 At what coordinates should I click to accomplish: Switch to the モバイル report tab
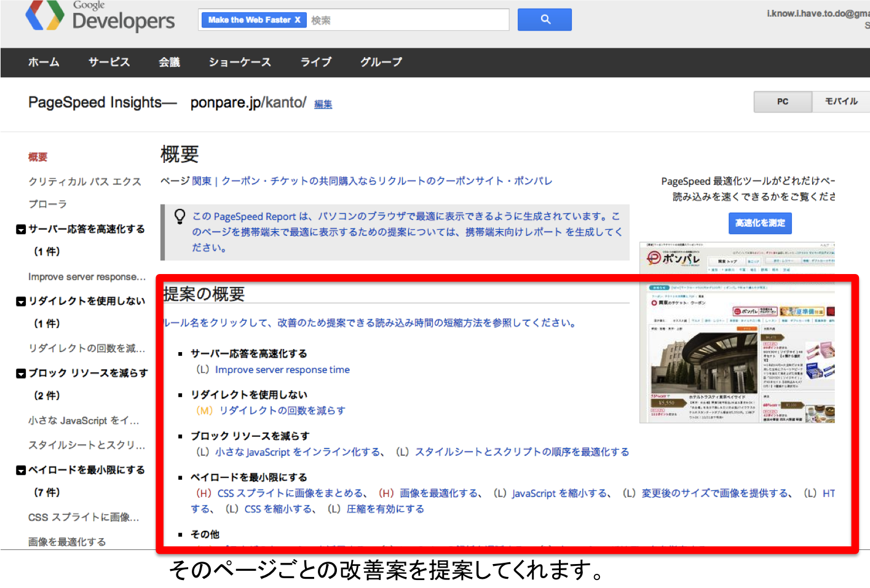[841, 101]
